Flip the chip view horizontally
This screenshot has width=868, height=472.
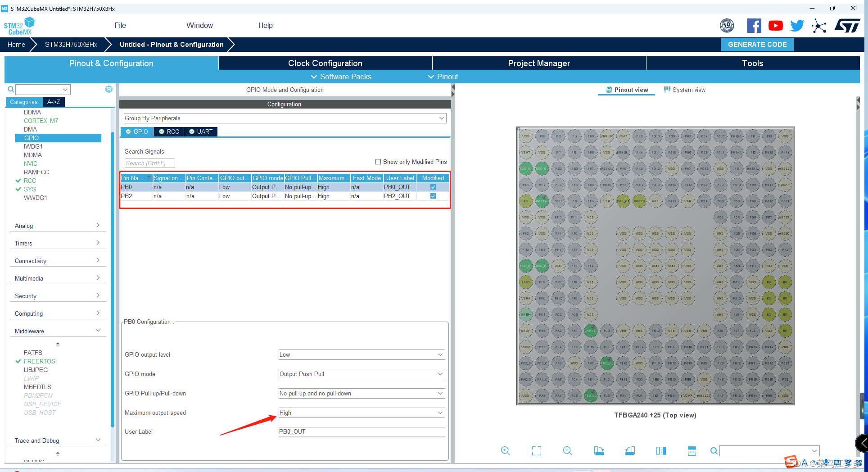[661, 451]
